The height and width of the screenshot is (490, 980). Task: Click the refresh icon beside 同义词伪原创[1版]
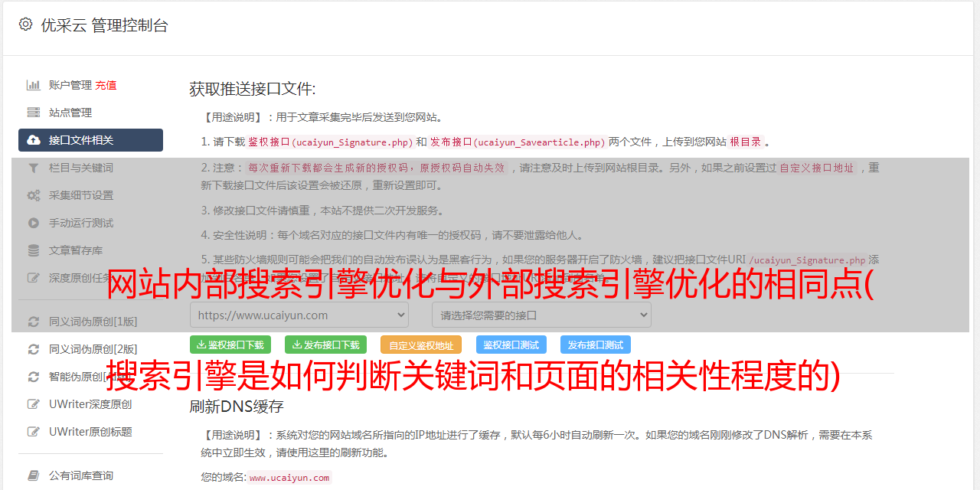coord(34,322)
